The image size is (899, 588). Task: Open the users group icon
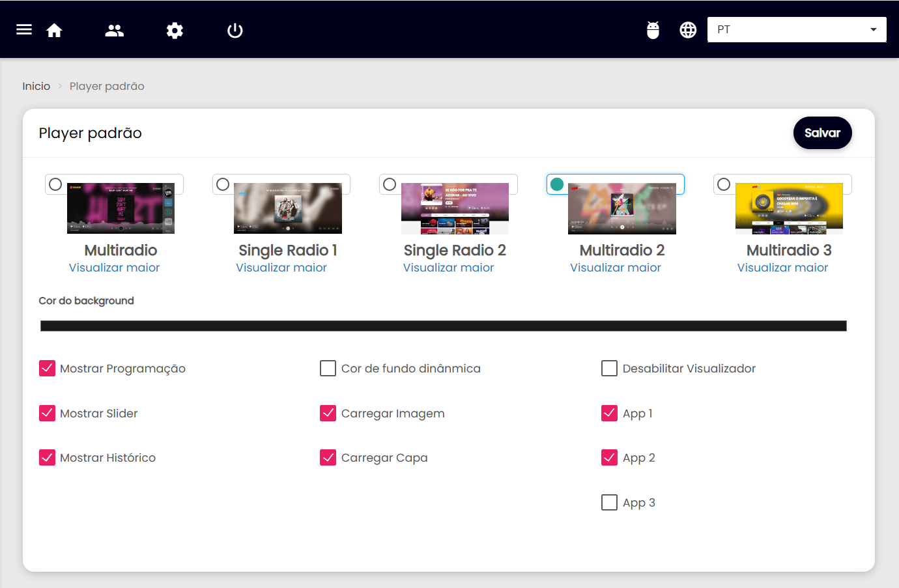115,31
